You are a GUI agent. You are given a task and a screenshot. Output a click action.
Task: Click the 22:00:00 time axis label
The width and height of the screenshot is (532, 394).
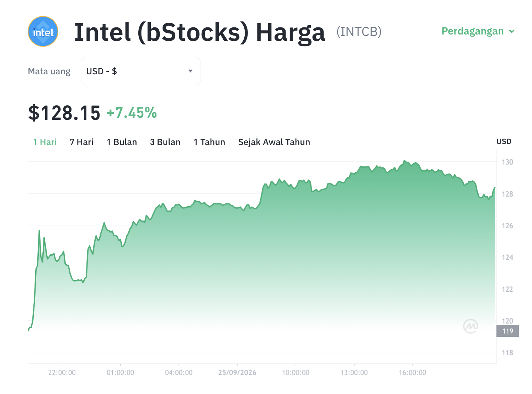pyautogui.click(x=62, y=373)
